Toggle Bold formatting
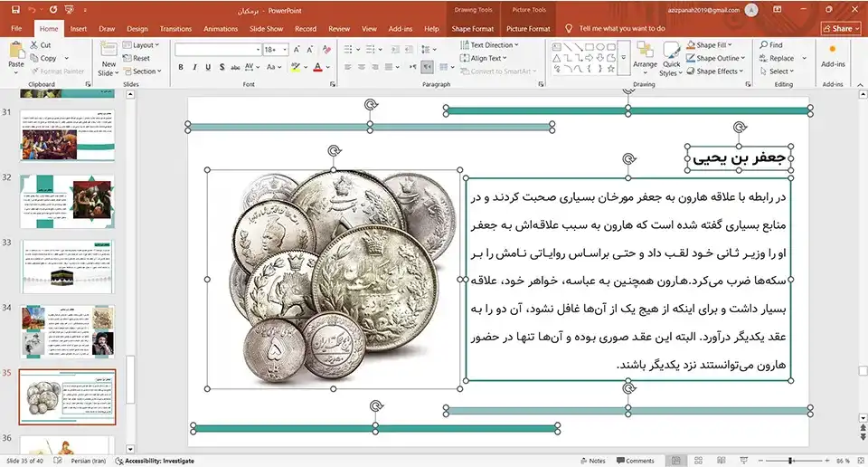 coord(181,67)
